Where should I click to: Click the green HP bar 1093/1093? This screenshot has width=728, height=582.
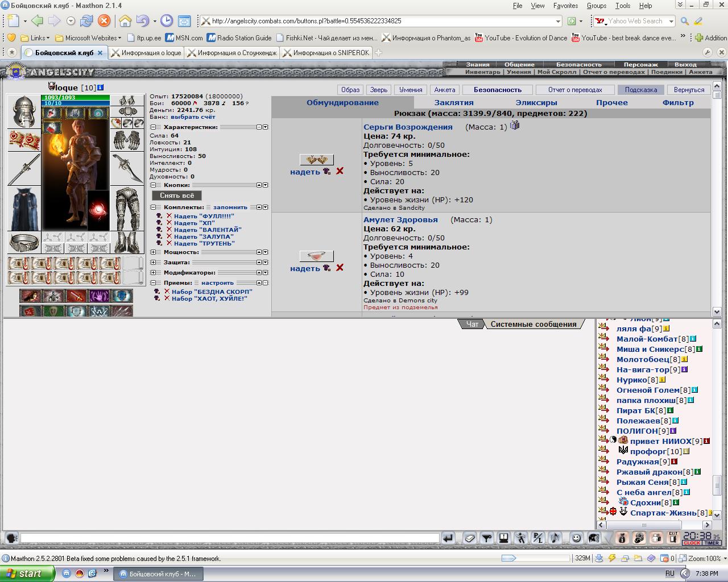76,97
